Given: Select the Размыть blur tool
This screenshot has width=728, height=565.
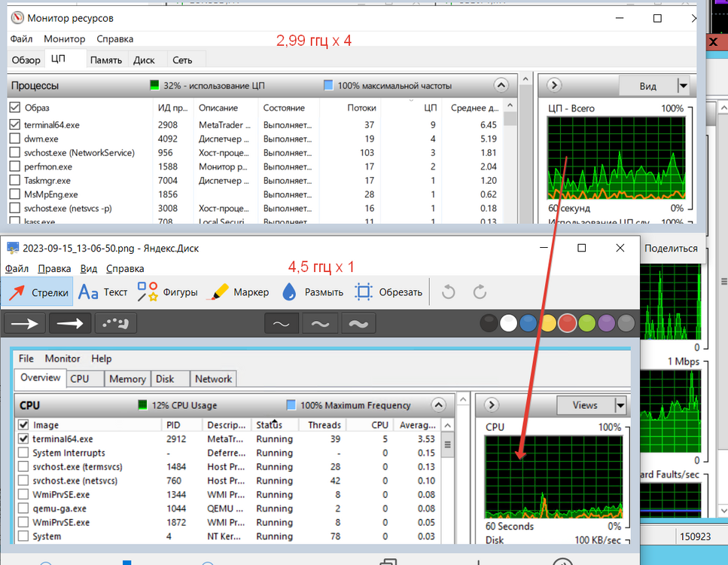Looking at the screenshot, I should pyautogui.click(x=312, y=292).
